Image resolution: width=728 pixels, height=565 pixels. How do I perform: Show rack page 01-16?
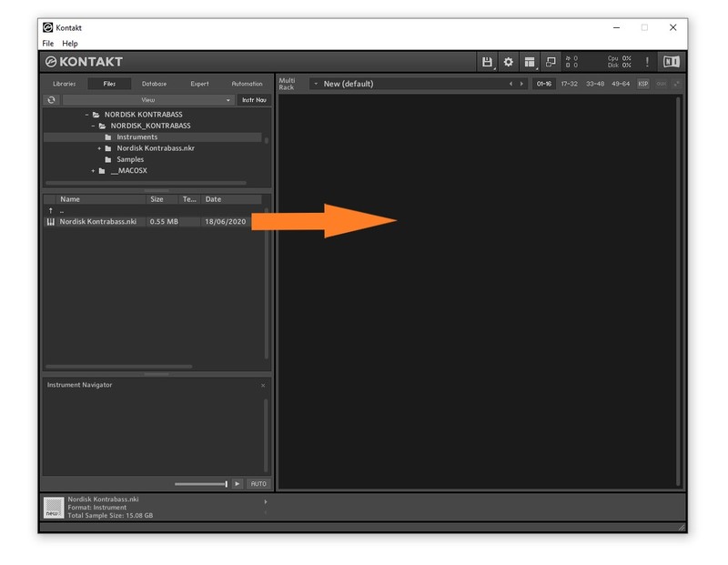[x=543, y=84]
